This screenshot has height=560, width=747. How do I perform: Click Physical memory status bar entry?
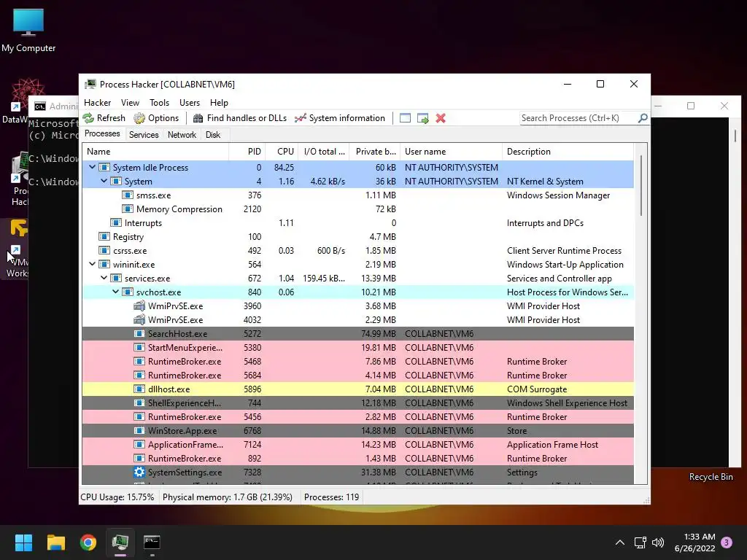pos(228,497)
